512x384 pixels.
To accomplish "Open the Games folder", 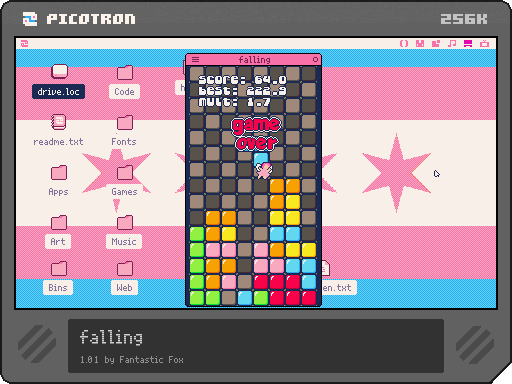I will pyautogui.click(x=125, y=181).
